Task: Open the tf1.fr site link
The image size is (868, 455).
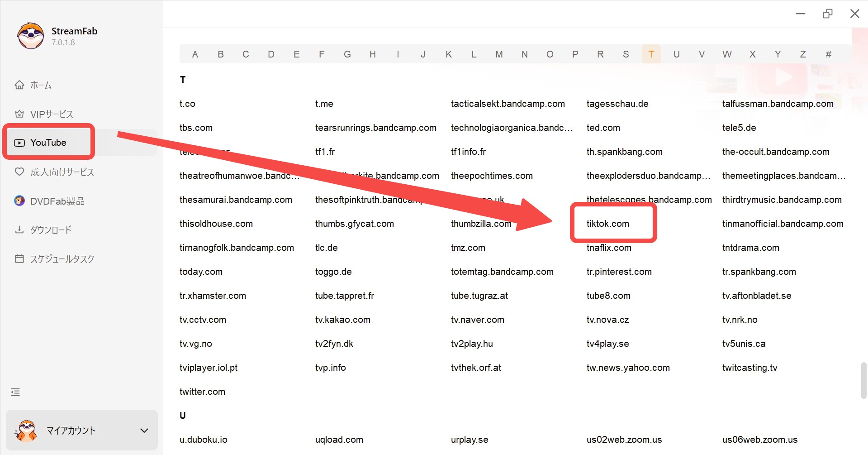Action: point(325,152)
